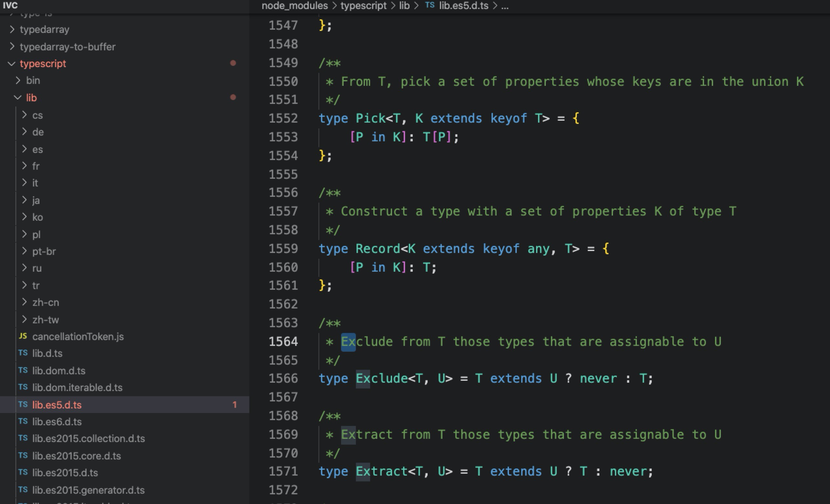Collapse the lib folder chevron
The image size is (830, 504).
pyautogui.click(x=17, y=97)
